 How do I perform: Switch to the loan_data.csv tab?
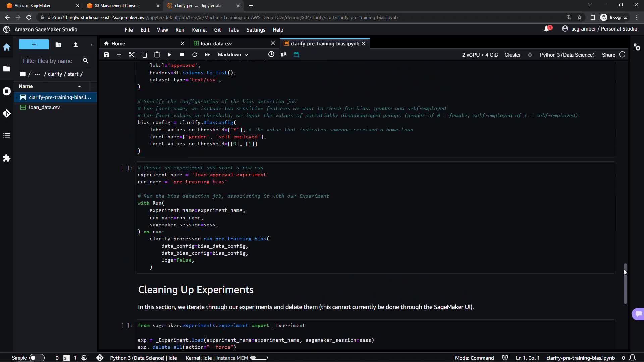click(216, 44)
